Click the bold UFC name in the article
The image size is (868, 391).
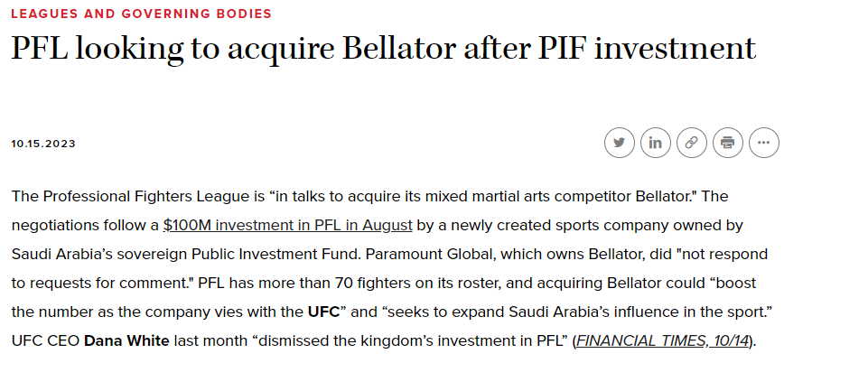tap(323, 312)
